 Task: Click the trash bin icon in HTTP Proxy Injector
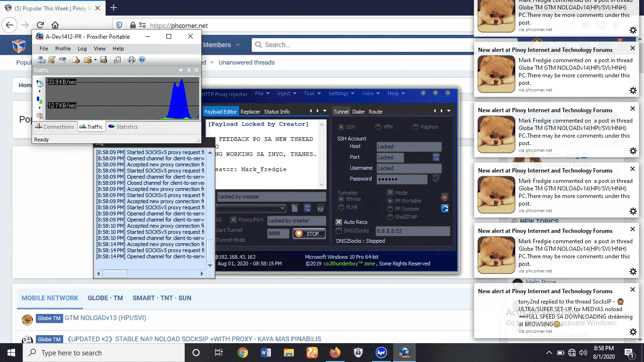pos(321,208)
